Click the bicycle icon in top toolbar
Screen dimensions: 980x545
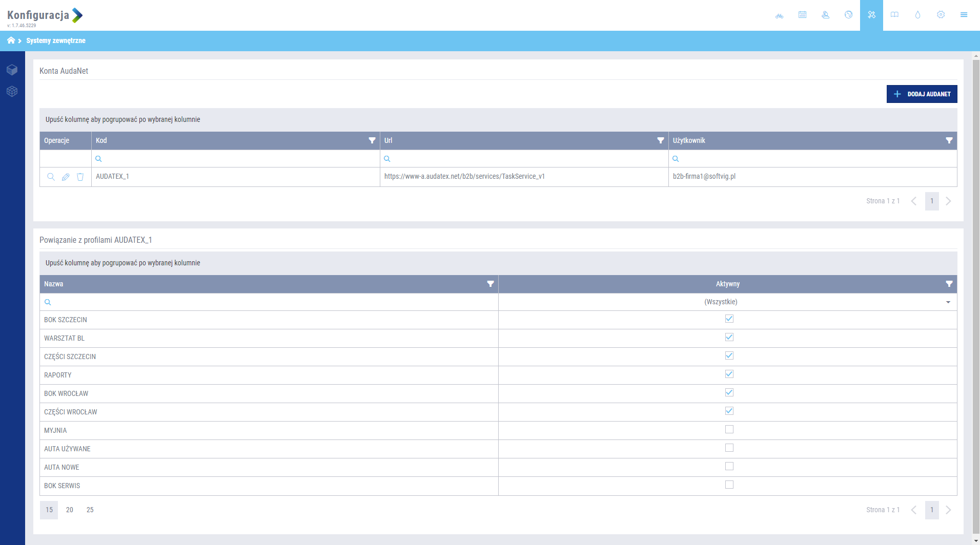point(779,15)
